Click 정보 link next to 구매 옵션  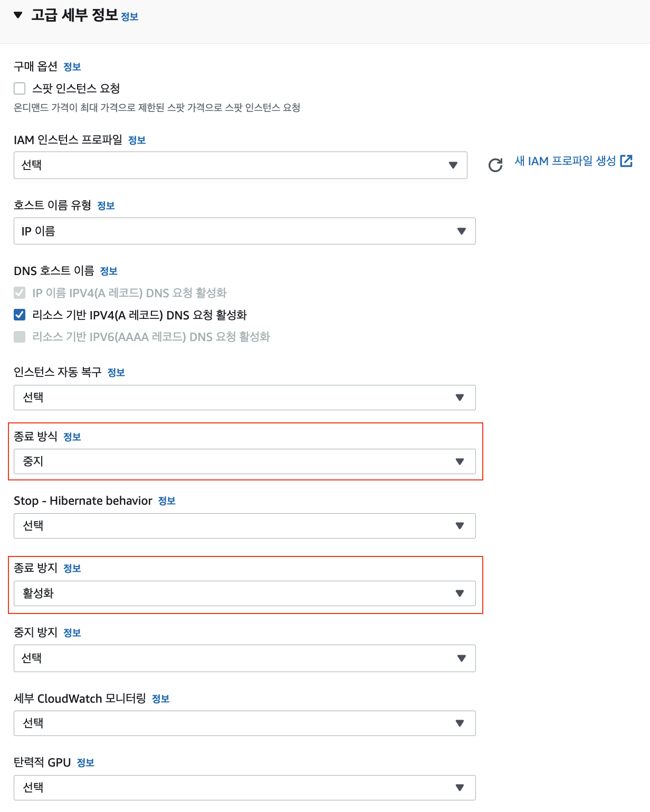pyautogui.click(x=72, y=67)
